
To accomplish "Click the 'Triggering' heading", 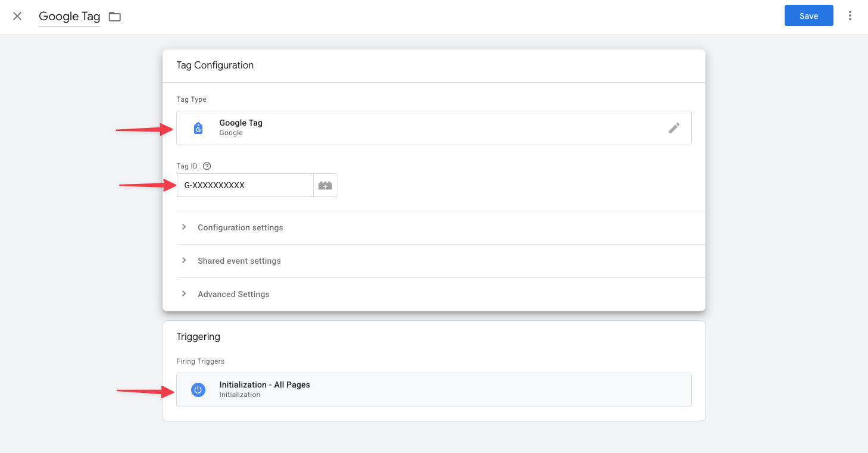I will tap(198, 337).
